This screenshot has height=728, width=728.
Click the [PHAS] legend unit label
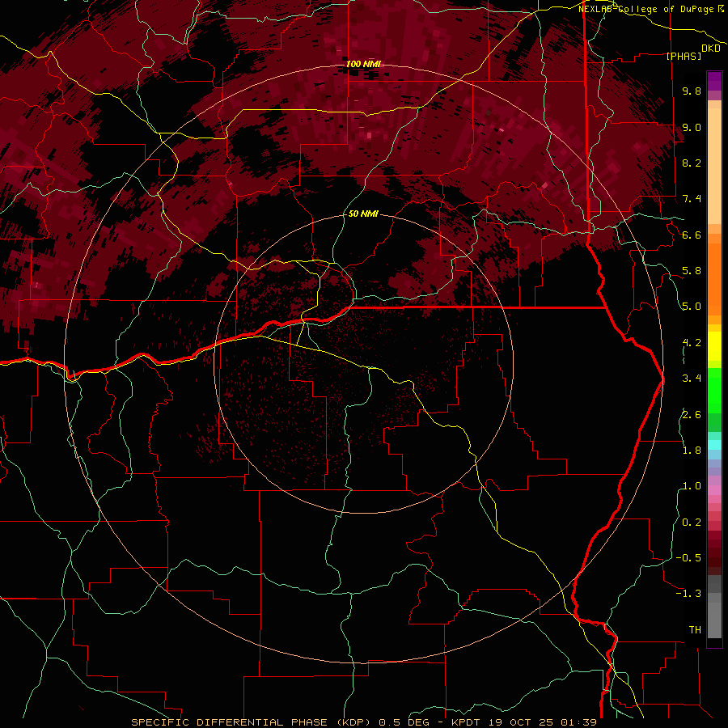(684, 57)
